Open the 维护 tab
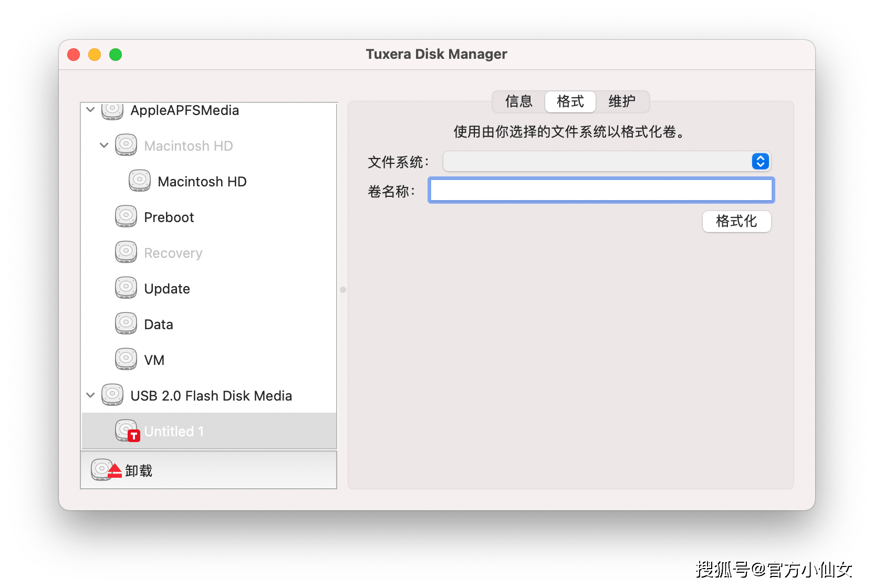Screen dimensions: 874x588 (622, 101)
